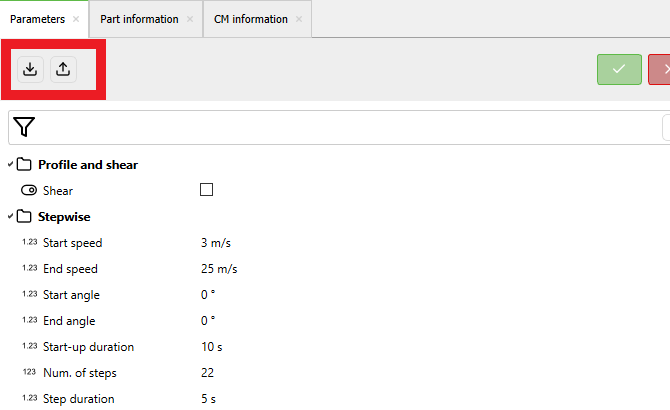Viewport: 670px width, 410px height.
Task: Edit the Start speed value 3 m/s
Action: tap(217, 243)
